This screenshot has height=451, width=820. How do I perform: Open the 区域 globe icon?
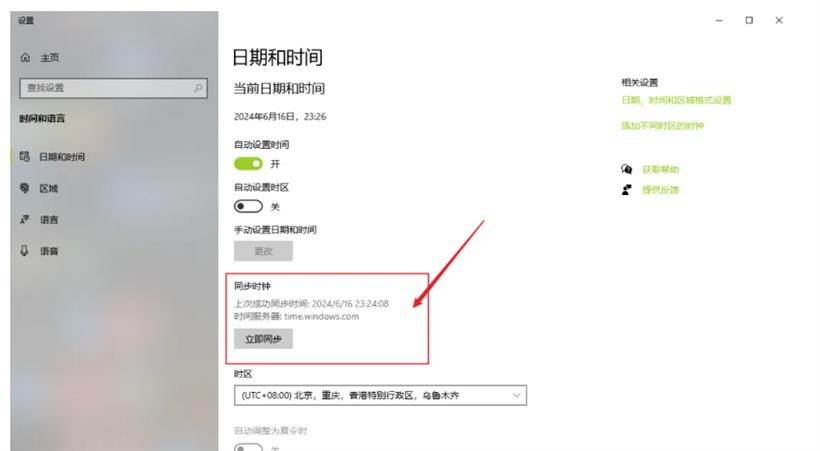click(x=25, y=188)
